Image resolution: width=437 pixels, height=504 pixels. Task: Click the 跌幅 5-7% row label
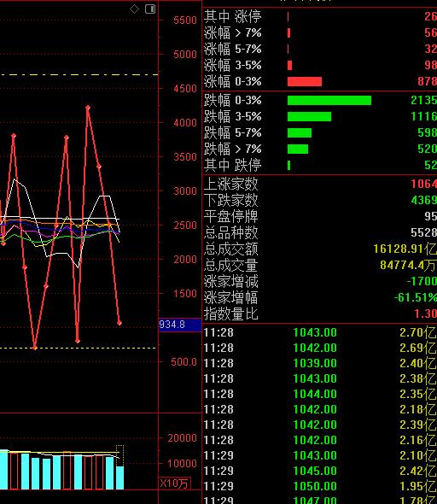pos(232,132)
